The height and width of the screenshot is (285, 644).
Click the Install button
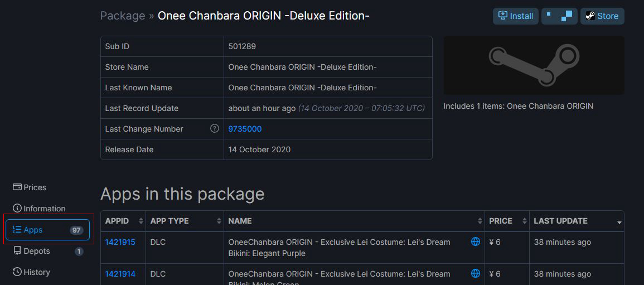(x=515, y=16)
